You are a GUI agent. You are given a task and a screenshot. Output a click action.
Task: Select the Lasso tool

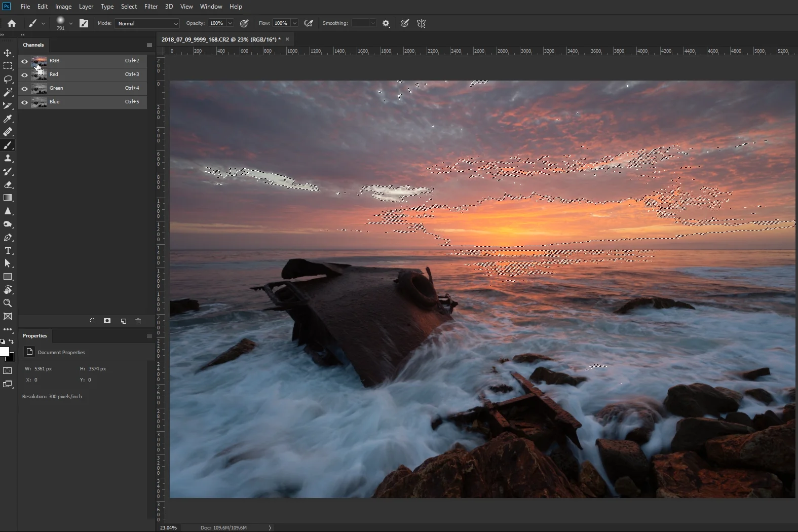tap(8, 80)
